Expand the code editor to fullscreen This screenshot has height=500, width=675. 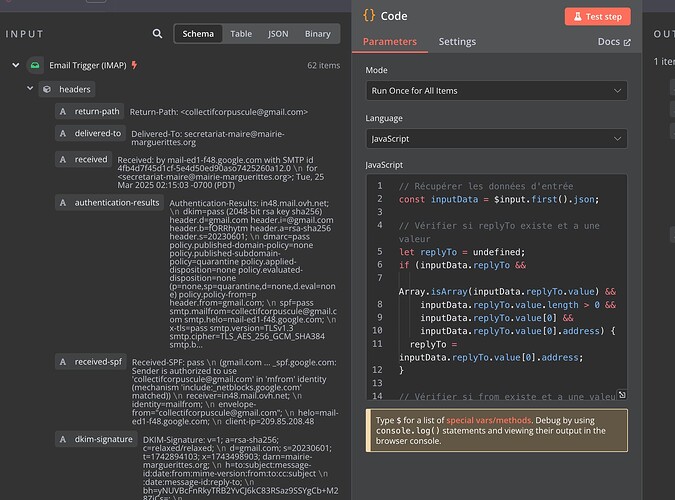(x=622, y=394)
